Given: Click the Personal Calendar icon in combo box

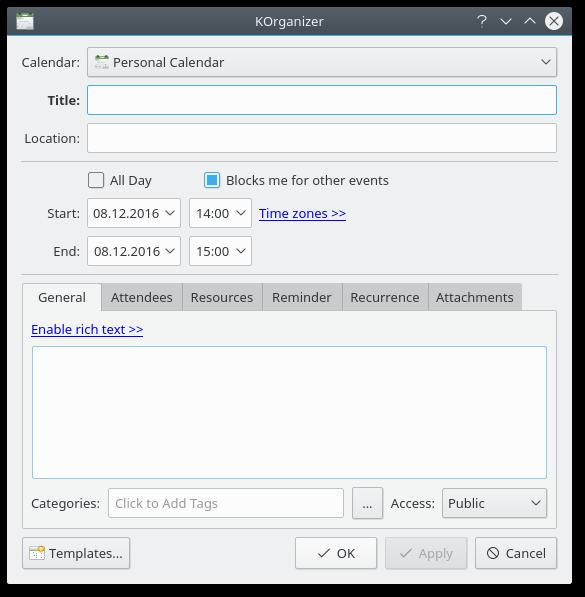Looking at the screenshot, I should tap(102, 62).
